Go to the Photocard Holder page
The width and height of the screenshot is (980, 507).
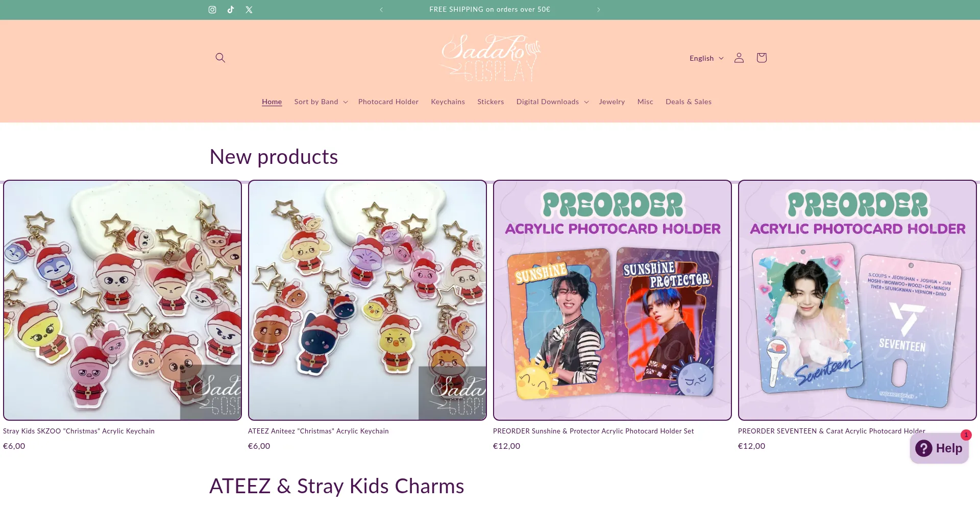pyautogui.click(x=388, y=102)
